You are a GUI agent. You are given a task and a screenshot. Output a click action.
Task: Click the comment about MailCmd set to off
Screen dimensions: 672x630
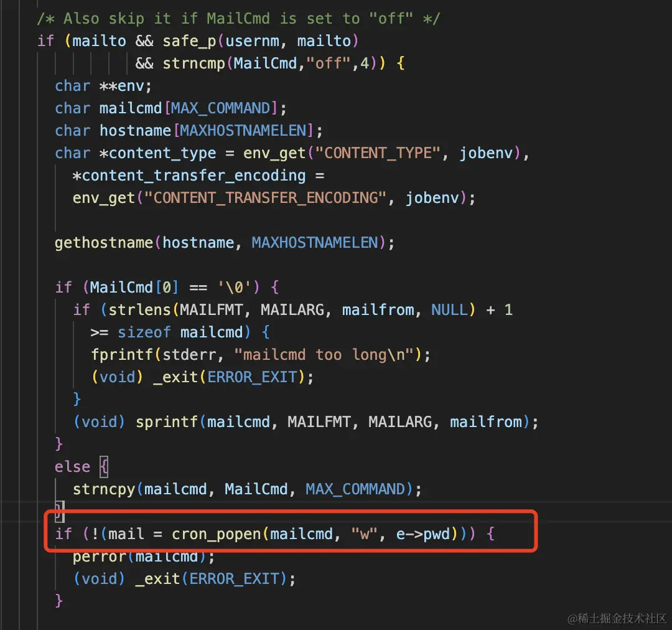238,19
